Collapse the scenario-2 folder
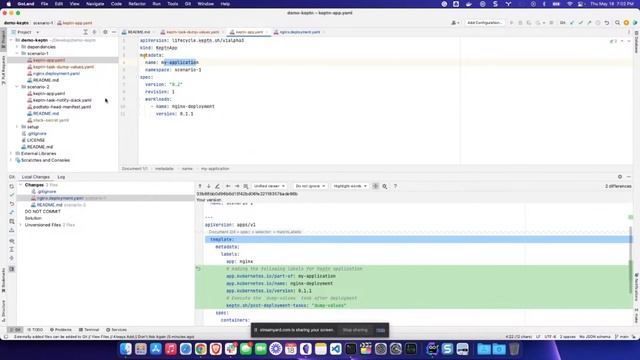Viewport: 640px width, 360px height. click(17, 87)
